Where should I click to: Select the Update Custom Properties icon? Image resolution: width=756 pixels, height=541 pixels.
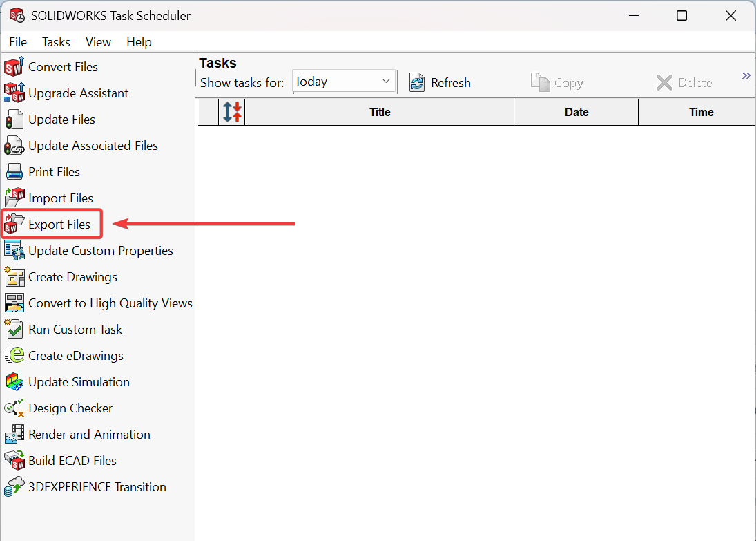pyautogui.click(x=14, y=251)
